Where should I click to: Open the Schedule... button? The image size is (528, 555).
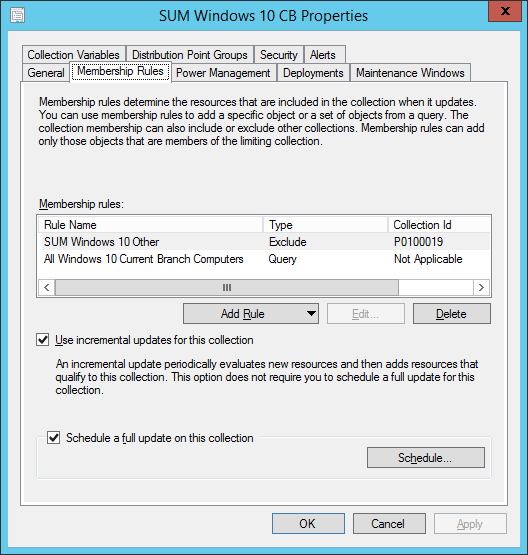(426, 458)
